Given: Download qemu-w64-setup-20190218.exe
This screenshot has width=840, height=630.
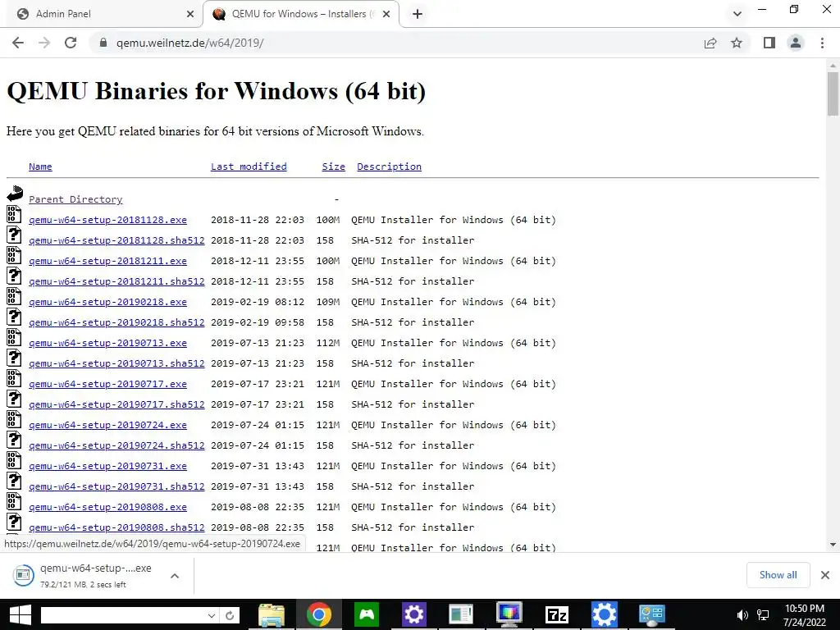Looking at the screenshot, I should (107, 302).
